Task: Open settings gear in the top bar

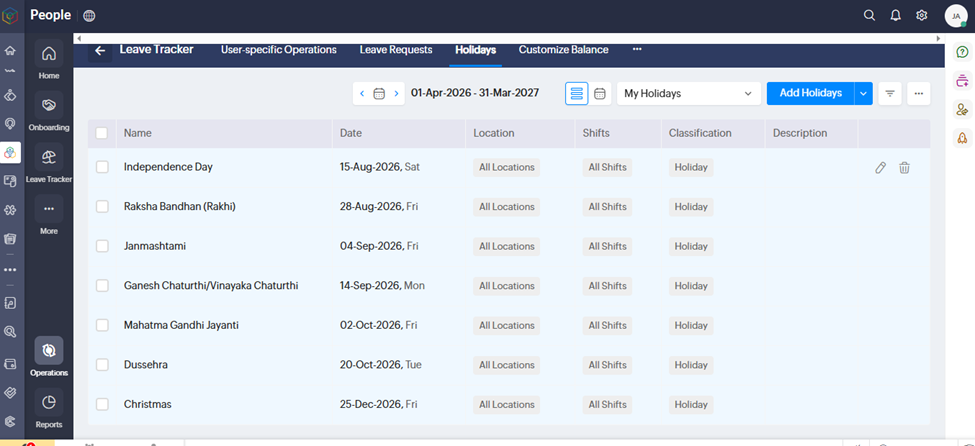Action: (922, 15)
